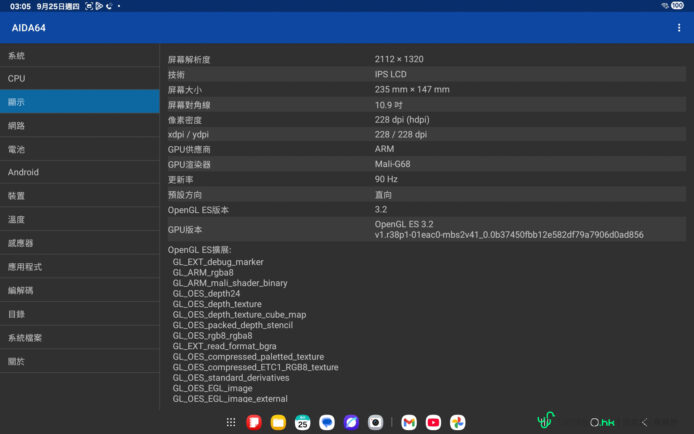The height and width of the screenshot is (434, 694).
Task: Open Gmail from the dock
Action: pos(409,423)
